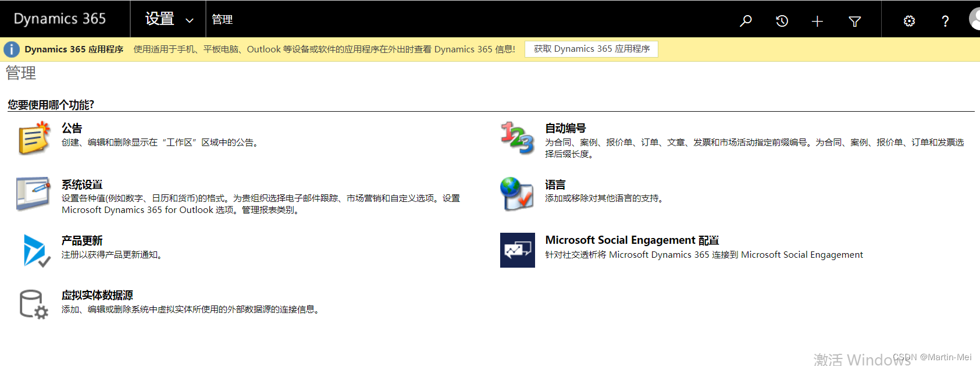The width and height of the screenshot is (980, 366).
Task: Expand the 设置 navigation chevron
Action: pyautogui.click(x=190, y=20)
